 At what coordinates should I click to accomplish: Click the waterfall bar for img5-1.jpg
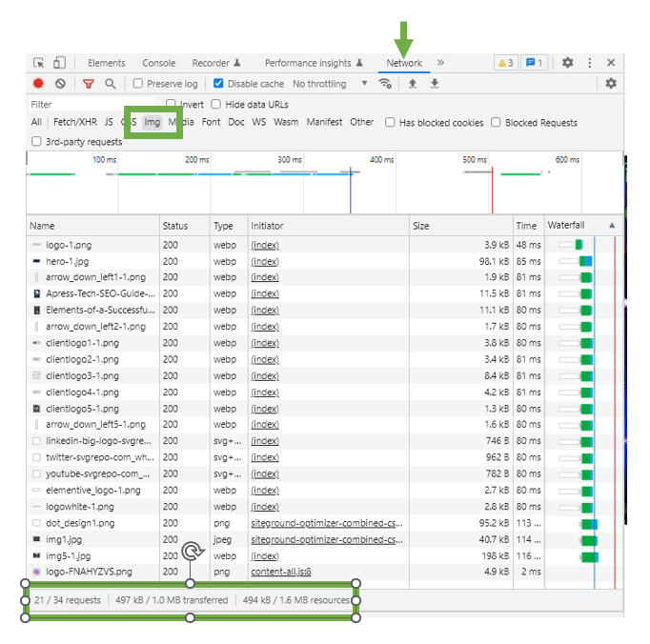click(x=589, y=557)
